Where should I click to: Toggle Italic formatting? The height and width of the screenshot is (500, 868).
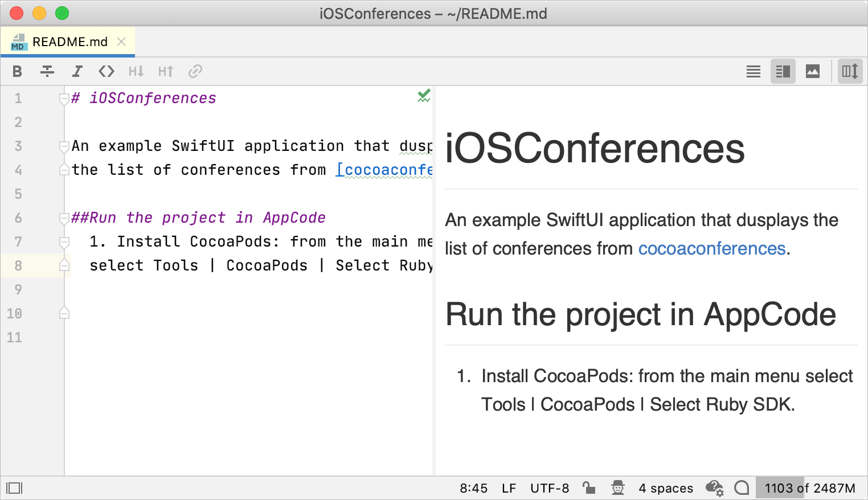(77, 71)
